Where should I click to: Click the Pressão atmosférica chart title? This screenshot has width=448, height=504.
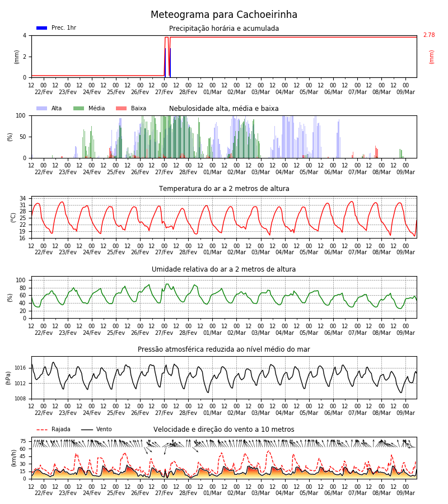coord(224,349)
